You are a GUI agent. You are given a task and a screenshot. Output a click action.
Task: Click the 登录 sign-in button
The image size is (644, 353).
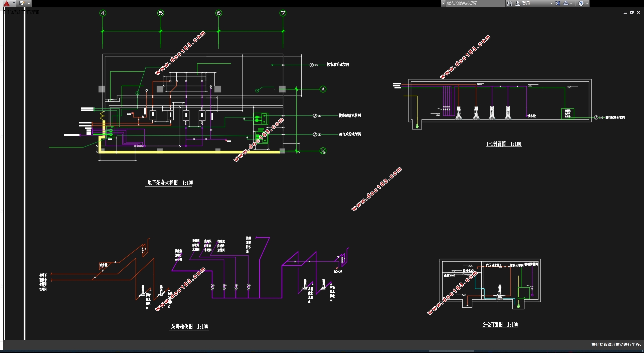tap(526, 3)
